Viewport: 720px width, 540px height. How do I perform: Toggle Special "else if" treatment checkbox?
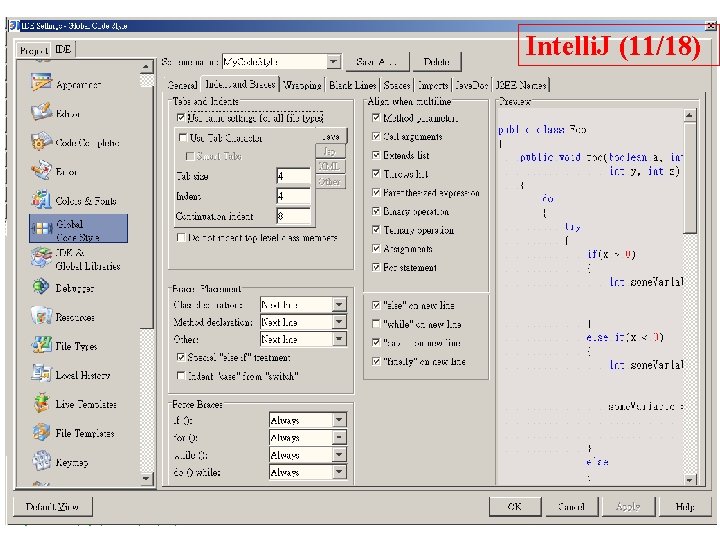[x=181, y=357]
